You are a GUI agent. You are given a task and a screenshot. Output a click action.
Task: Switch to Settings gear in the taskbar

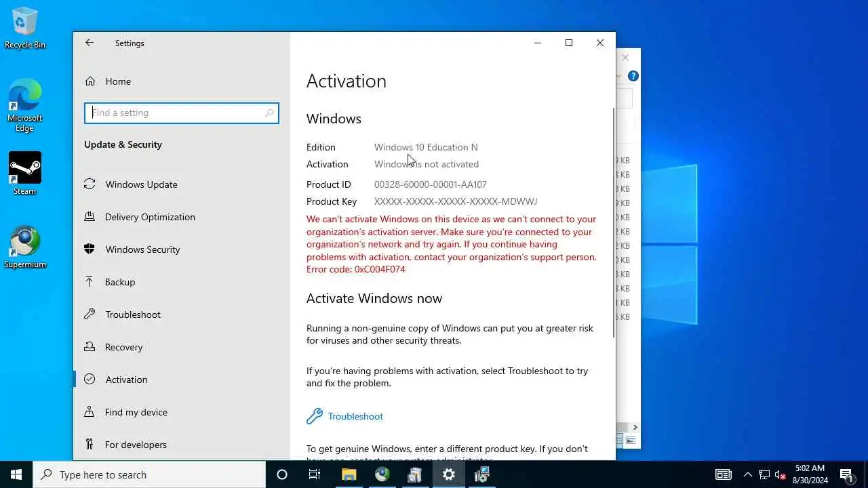(x=448, y=474)
